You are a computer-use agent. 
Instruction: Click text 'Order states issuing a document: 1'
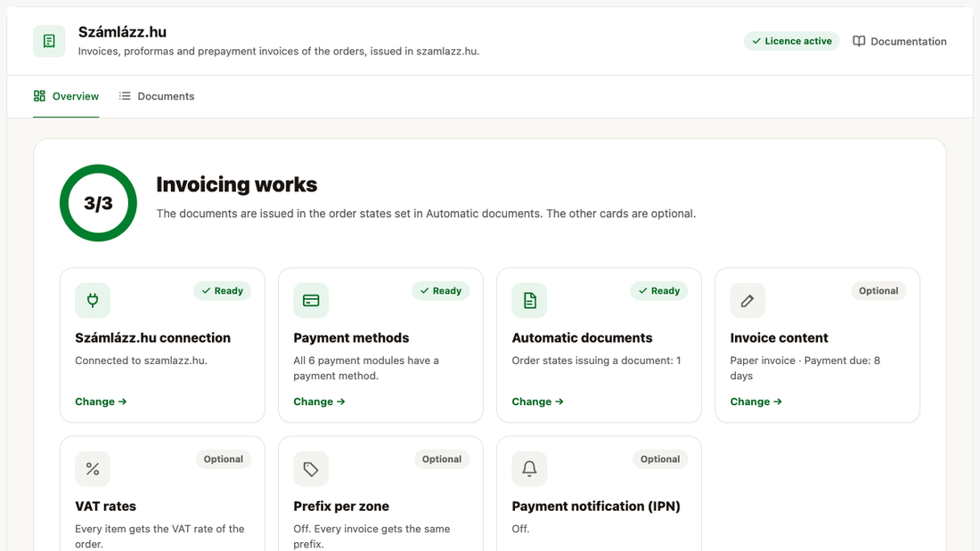[596, 361]
